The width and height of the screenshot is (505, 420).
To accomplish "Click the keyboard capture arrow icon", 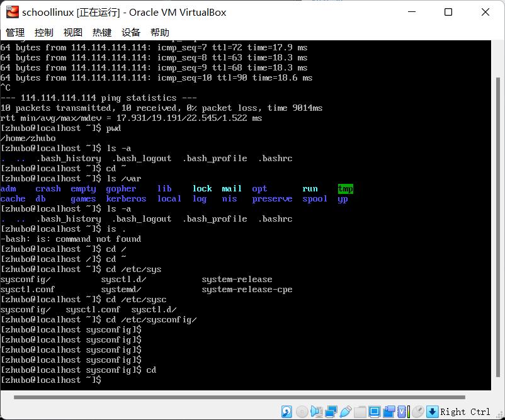I will (432, 411).
